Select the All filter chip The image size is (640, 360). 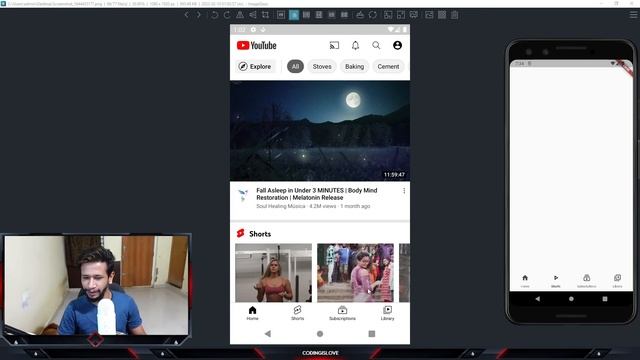(295, 67)
